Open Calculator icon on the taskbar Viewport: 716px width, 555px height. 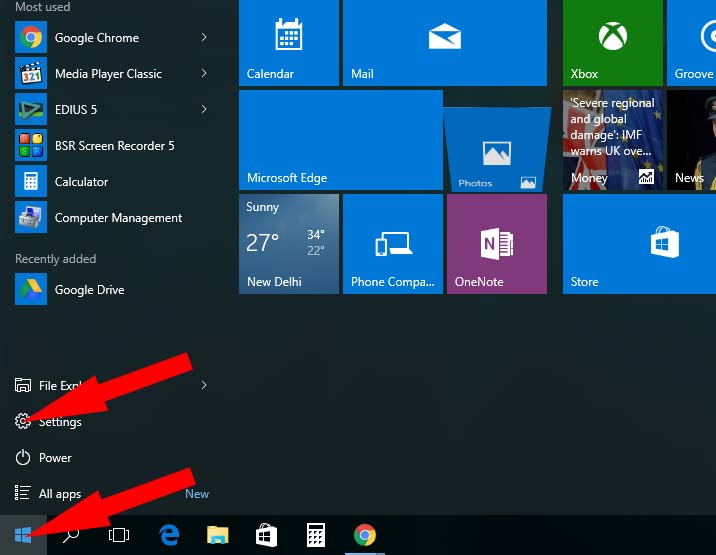click(x=316, y=535)
